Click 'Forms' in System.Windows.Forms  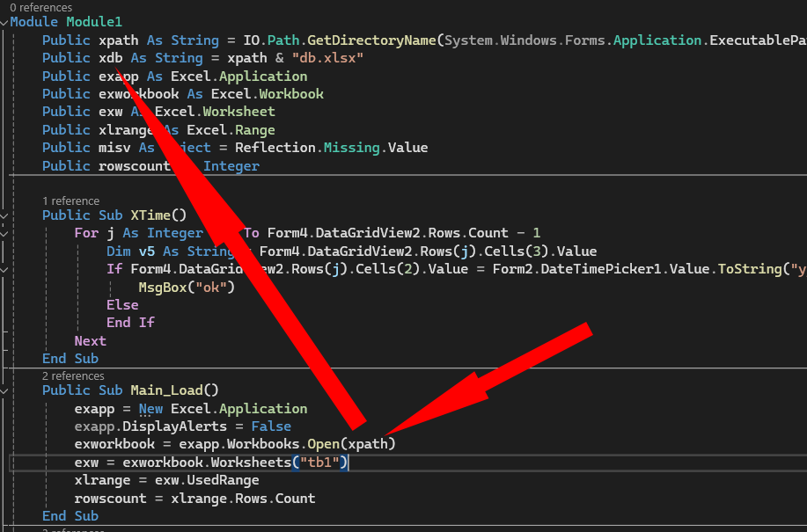tap(584, 40)
